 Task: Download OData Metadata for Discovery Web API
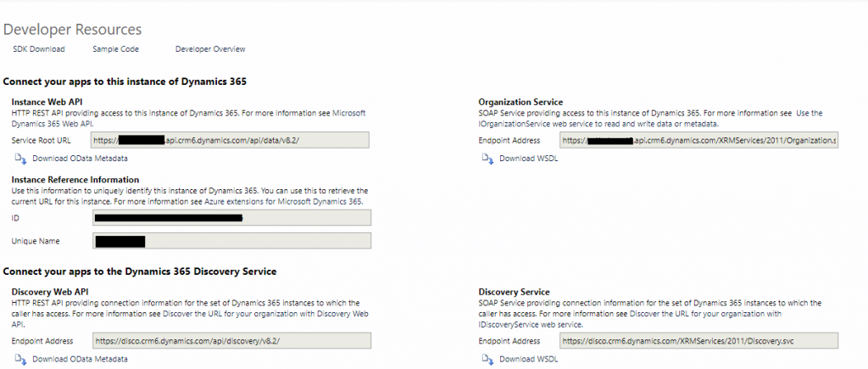81,359
